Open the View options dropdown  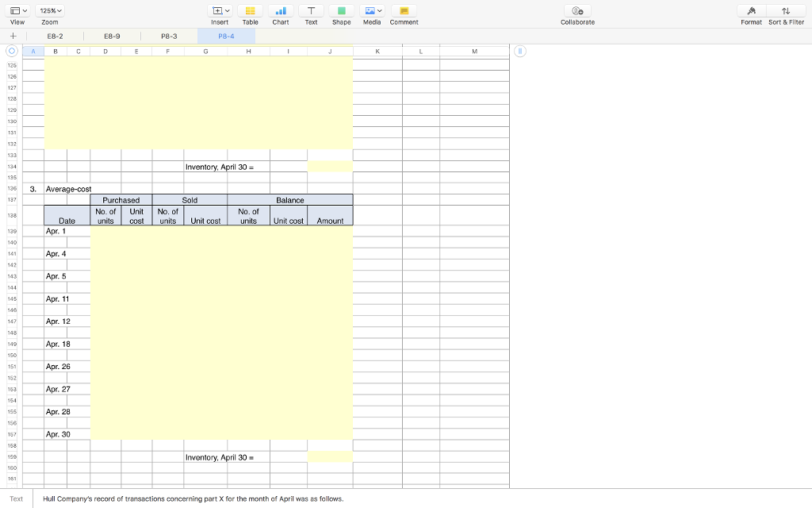pyautogui.click(x=17, y=10)
